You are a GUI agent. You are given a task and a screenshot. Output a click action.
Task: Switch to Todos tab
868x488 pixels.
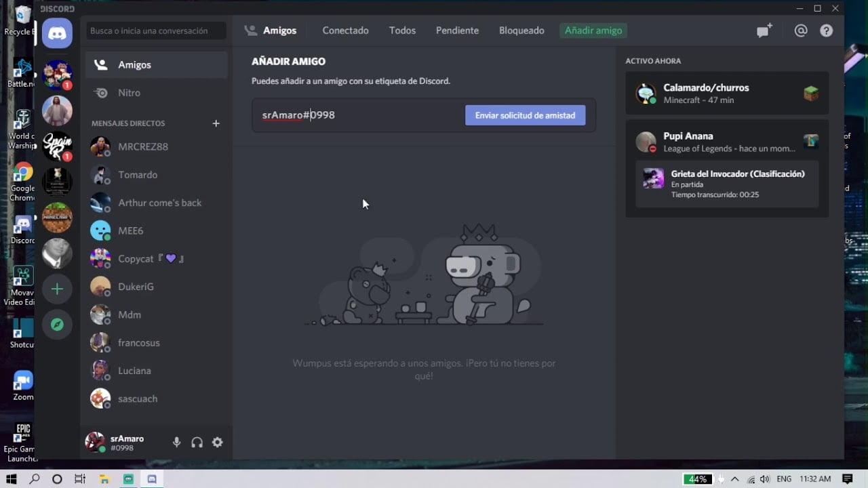(x=402, y=30)
